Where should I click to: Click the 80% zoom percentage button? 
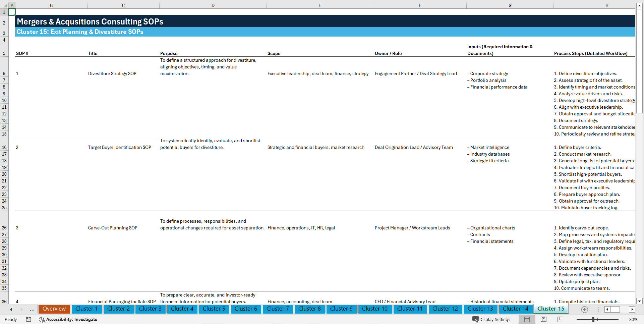[x=635, y=319]
